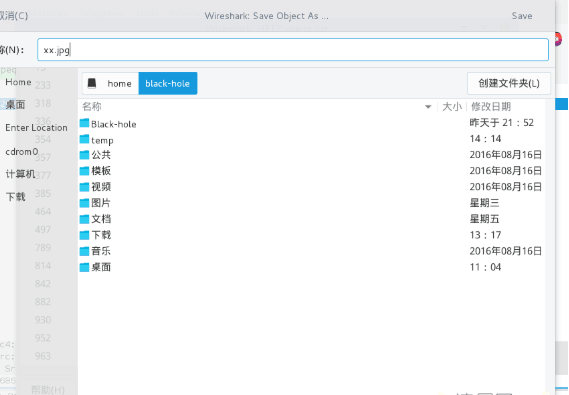Click the 音乐 folder name
Viewport: 569px width, 395px height.
101,251
